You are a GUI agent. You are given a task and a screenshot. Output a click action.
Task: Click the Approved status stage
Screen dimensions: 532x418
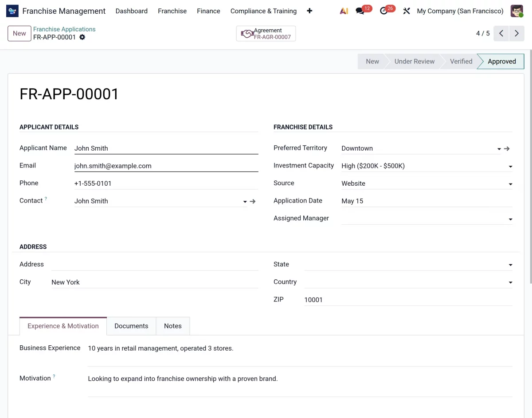pos(502,62)
